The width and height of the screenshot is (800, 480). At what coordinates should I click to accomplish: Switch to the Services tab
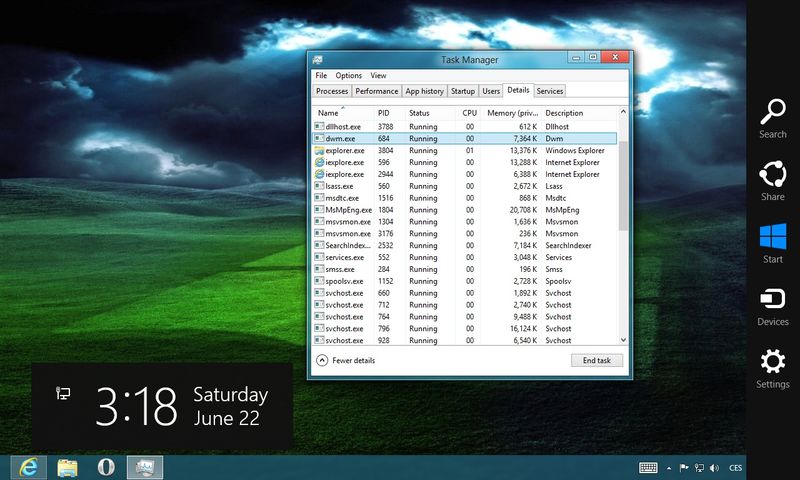(549, 91)
